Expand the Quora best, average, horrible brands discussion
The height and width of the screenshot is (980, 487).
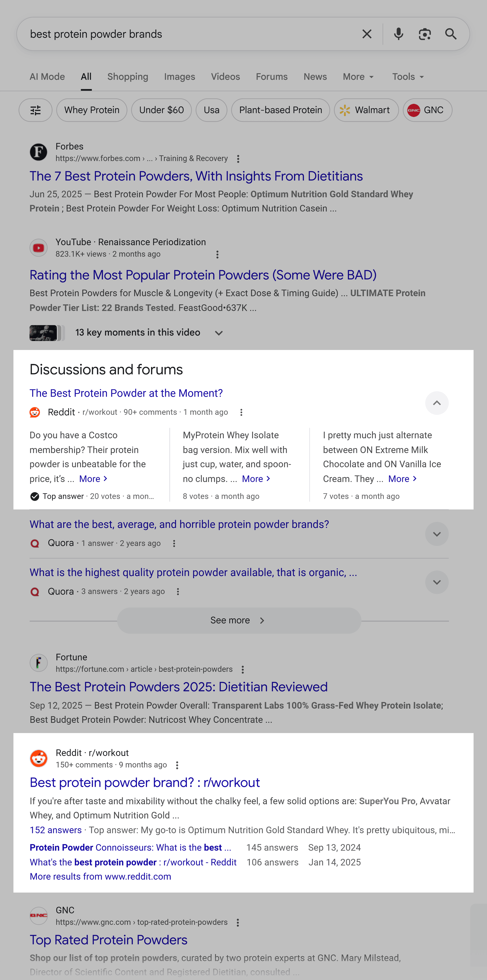click(437, 534)
